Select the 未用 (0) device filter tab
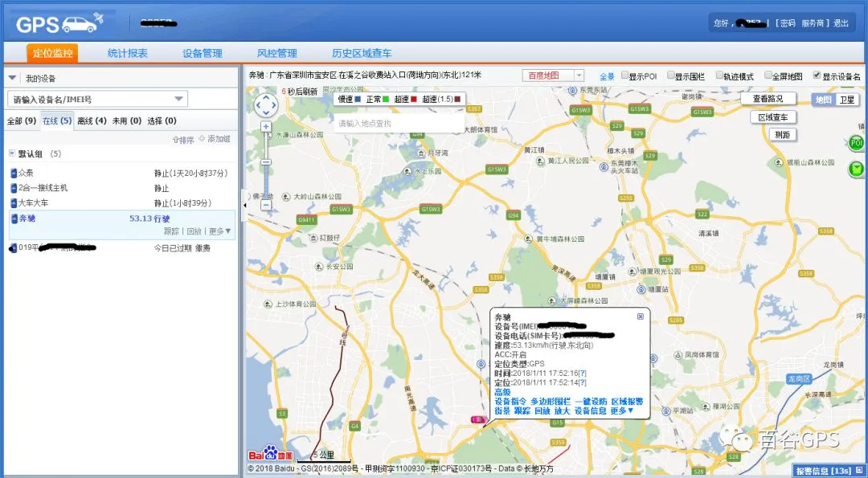Viewport: 868px width, 478px height. (127, 121)
